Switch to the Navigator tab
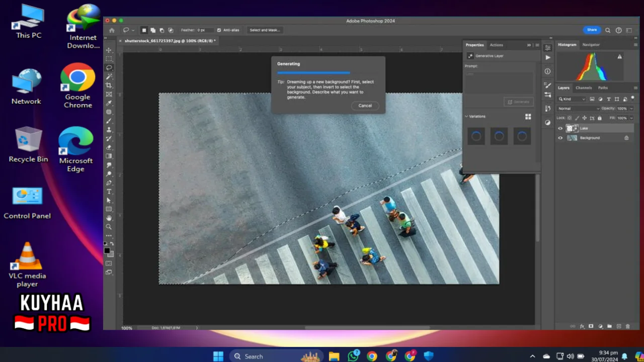 pos(591,45)
